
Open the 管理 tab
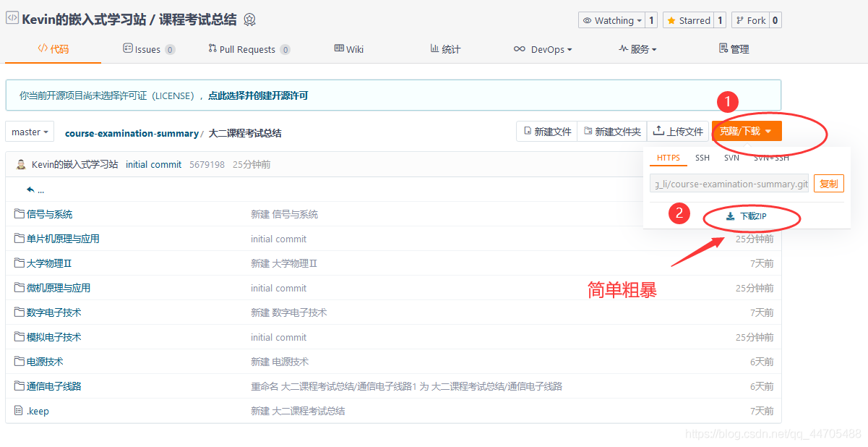[x=734, y=49]
